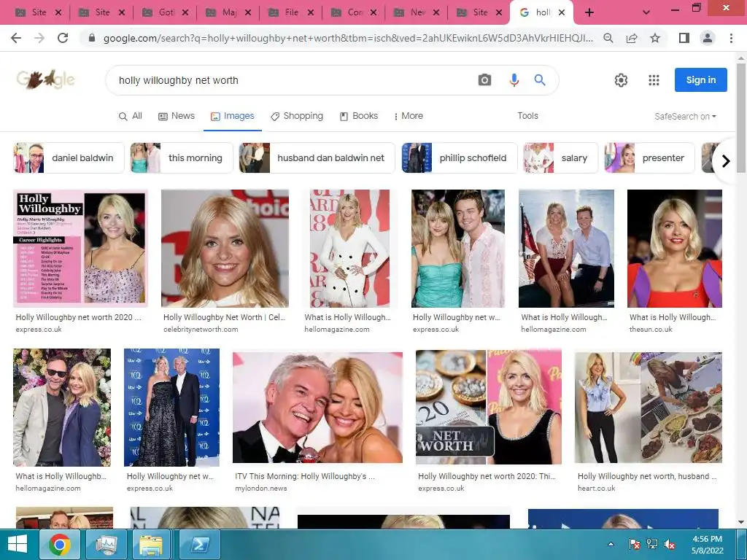Viewport: 747px width, 560px height.
Task: Open Chrome three-dot menu
Action: pyautogui.click(x=731, y=38)
